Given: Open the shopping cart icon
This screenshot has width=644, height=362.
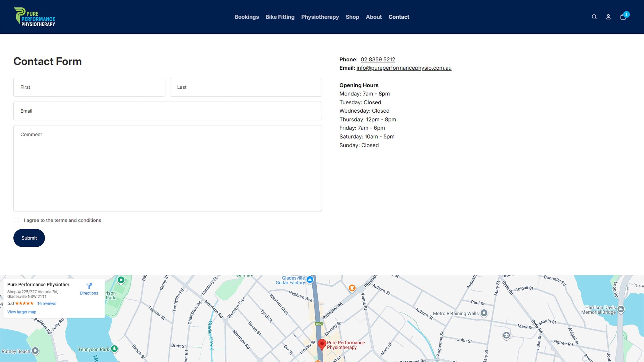Looking at the screenshot, I should point(623,17).
